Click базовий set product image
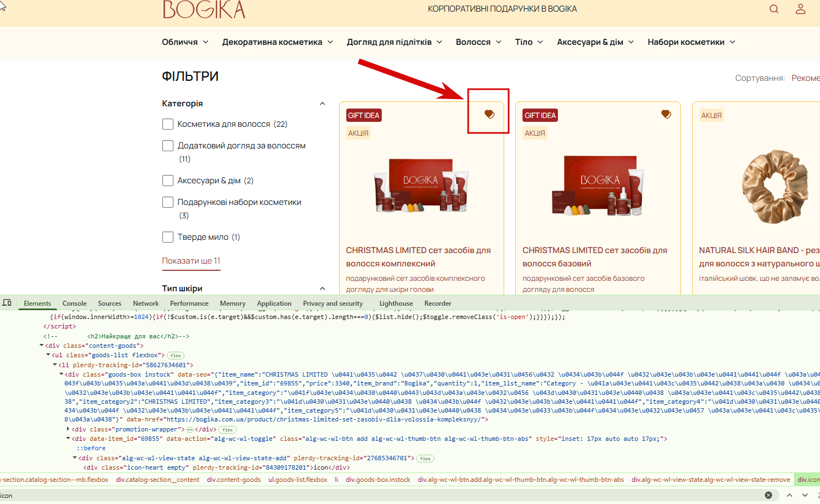The image size is (820, 504). pos(598,187)
